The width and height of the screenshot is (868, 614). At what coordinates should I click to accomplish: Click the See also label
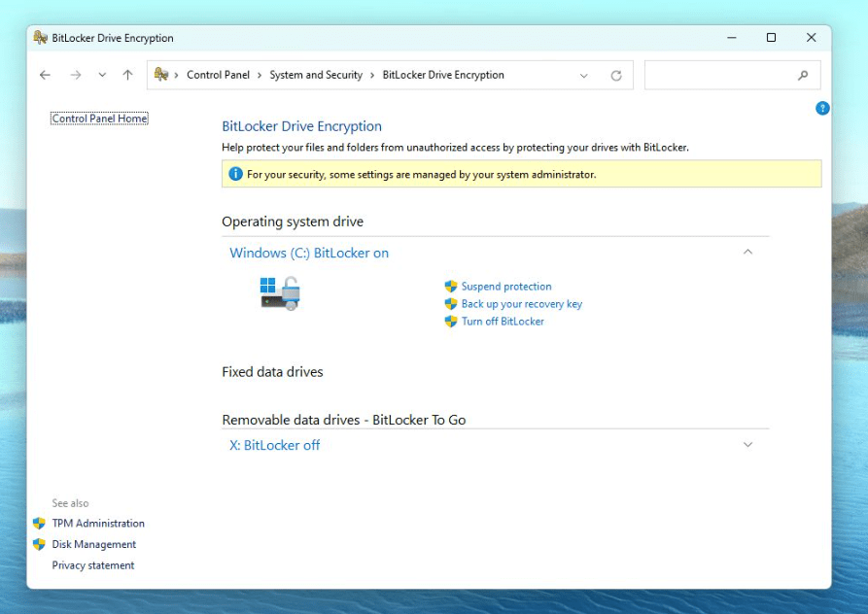pos(70,503)
